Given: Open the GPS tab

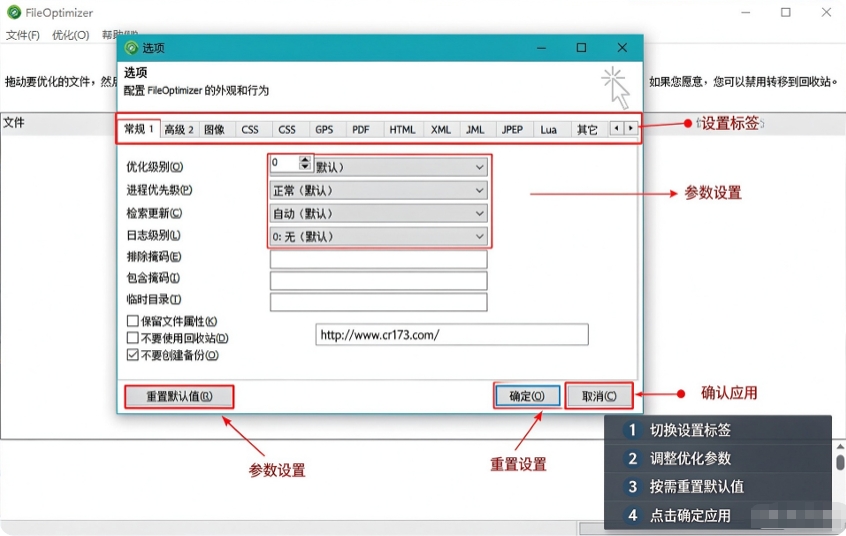Looking at the screenshot, I should 324,130.
